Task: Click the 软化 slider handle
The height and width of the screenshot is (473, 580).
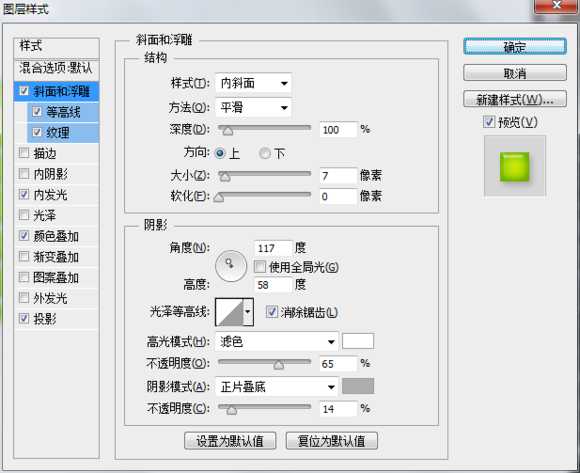Action: 218,197
